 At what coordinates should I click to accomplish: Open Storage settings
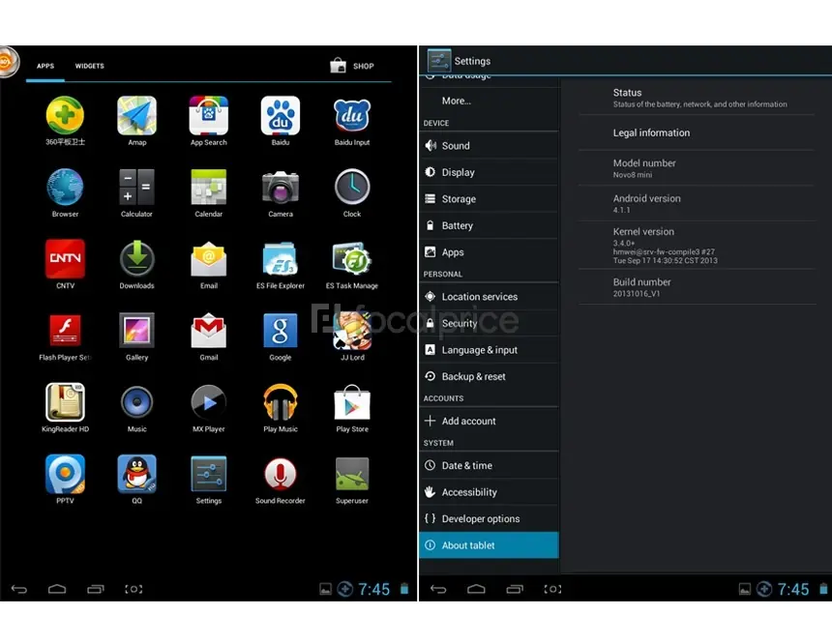click(x=489, y=199)
